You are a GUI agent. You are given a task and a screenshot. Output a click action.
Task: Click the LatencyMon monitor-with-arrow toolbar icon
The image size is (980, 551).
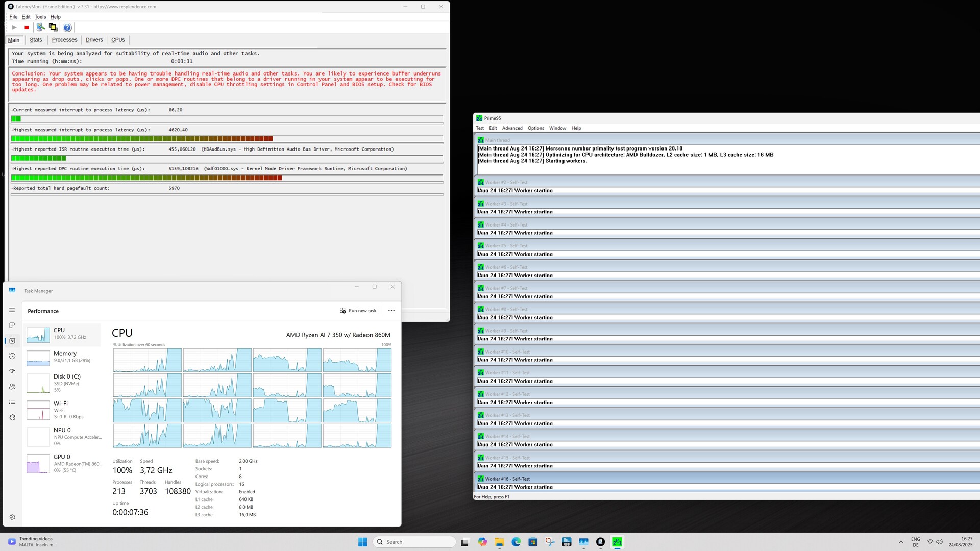tap(40, 28)
